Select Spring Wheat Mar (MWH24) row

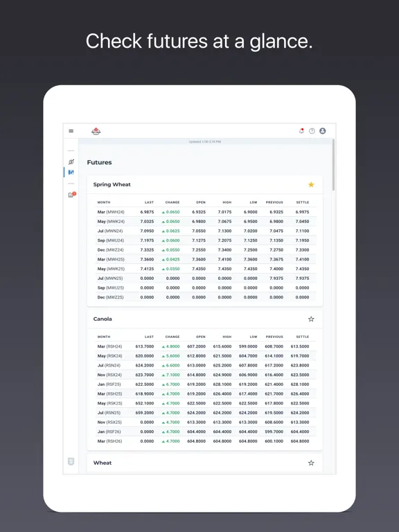click(x=205, y=212)
